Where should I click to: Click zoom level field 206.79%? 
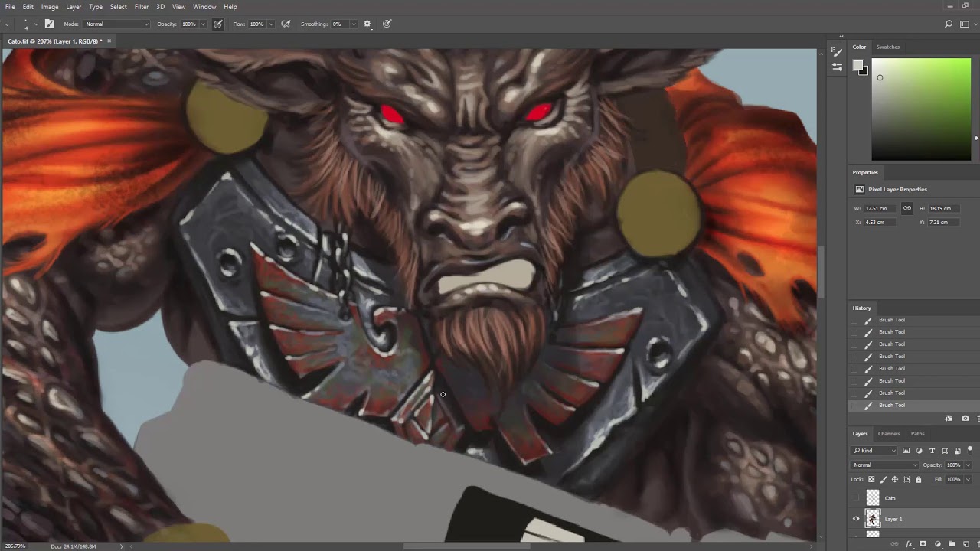[15, 546]
